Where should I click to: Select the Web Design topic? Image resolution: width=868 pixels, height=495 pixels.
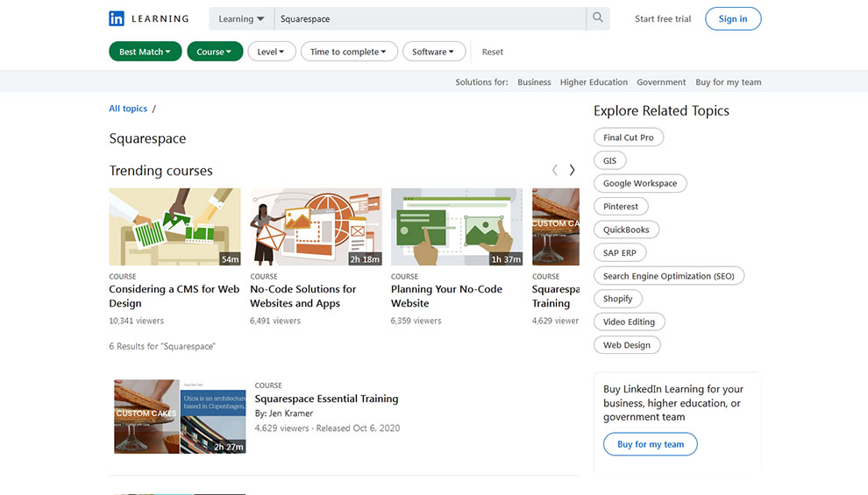click(627, 345)
